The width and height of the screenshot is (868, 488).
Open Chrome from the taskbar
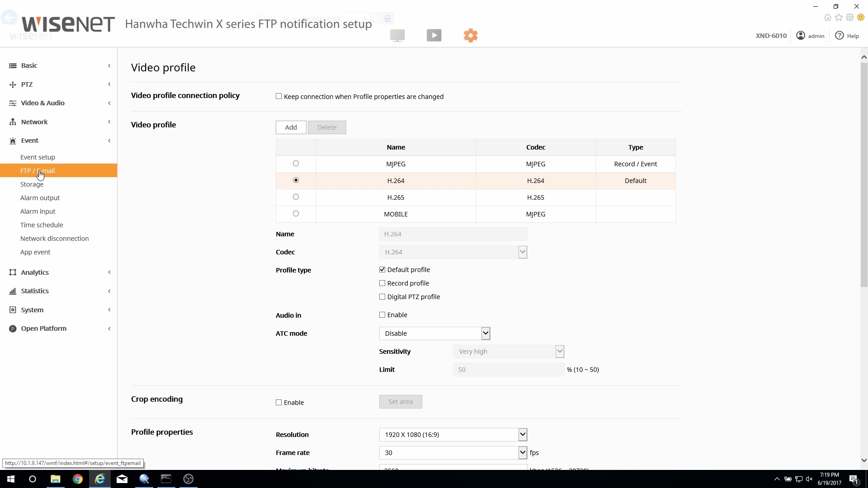click(x=78, y=479)
